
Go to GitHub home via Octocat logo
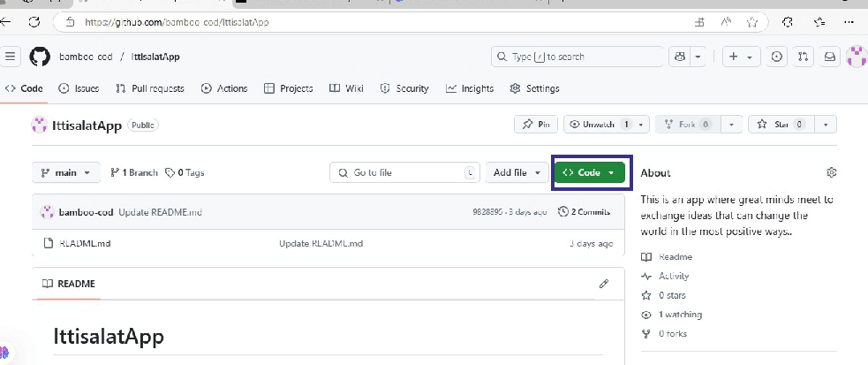(40, 57)
